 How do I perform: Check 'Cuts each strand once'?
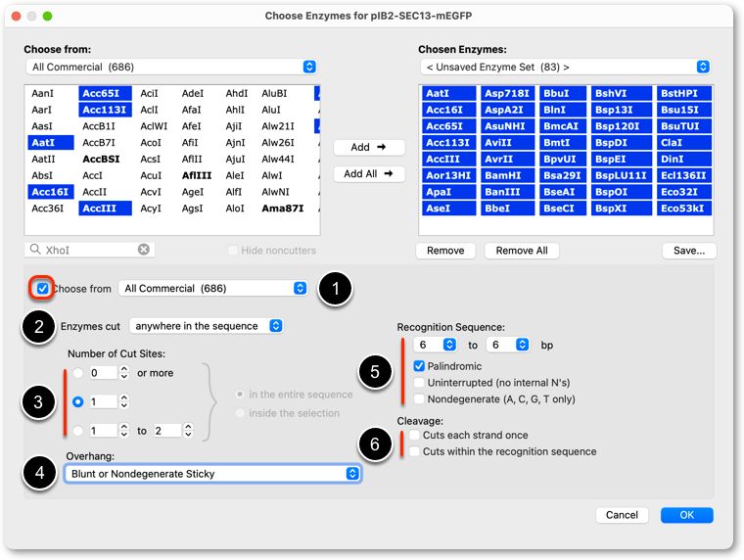click(415, 436)
